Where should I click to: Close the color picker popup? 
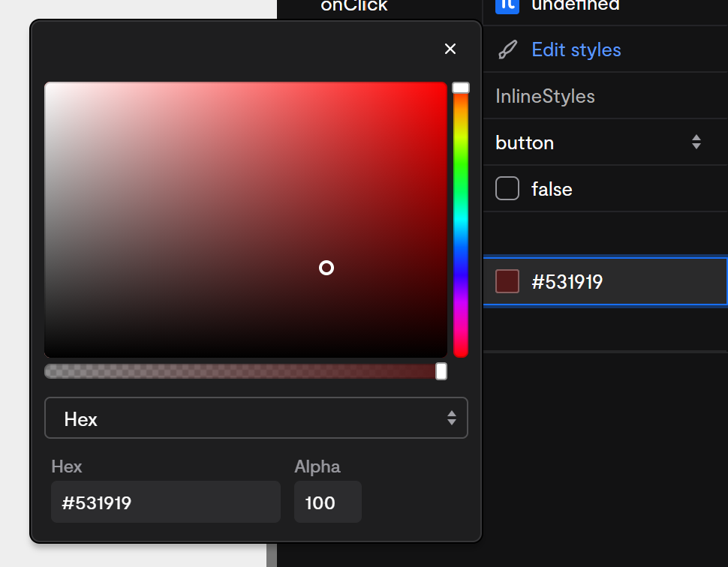[450, 49]
